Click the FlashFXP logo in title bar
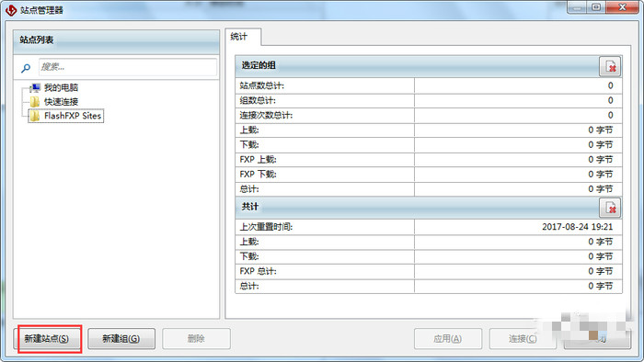The image size is (644, 362). pos(11,10)
